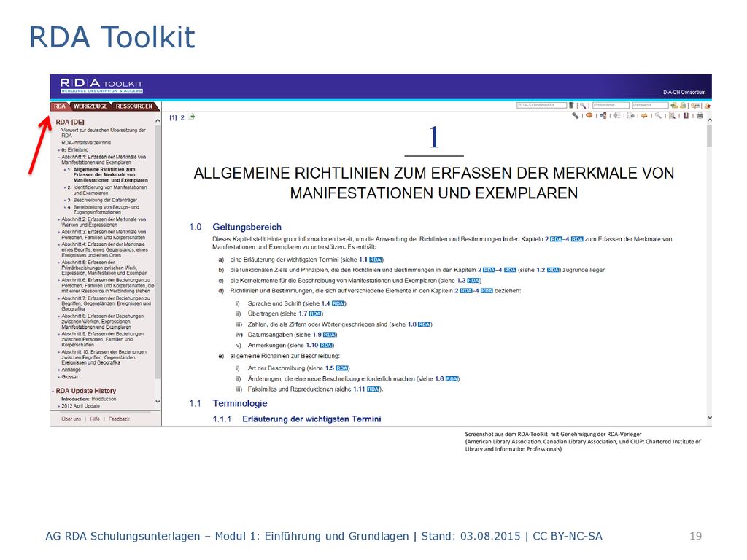Click the search-in-document page icon
This screenshot has width=747, height=560.
[672, 116]
